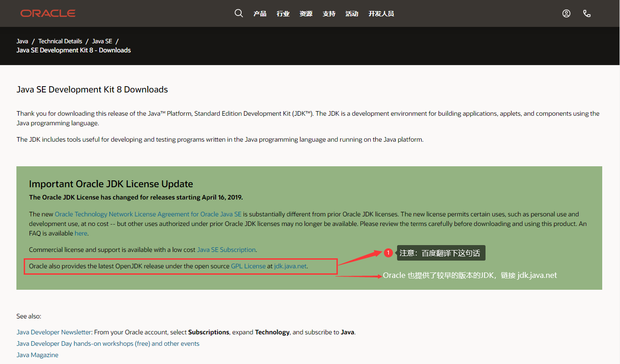Open the 产品 menu

point(260,14)
